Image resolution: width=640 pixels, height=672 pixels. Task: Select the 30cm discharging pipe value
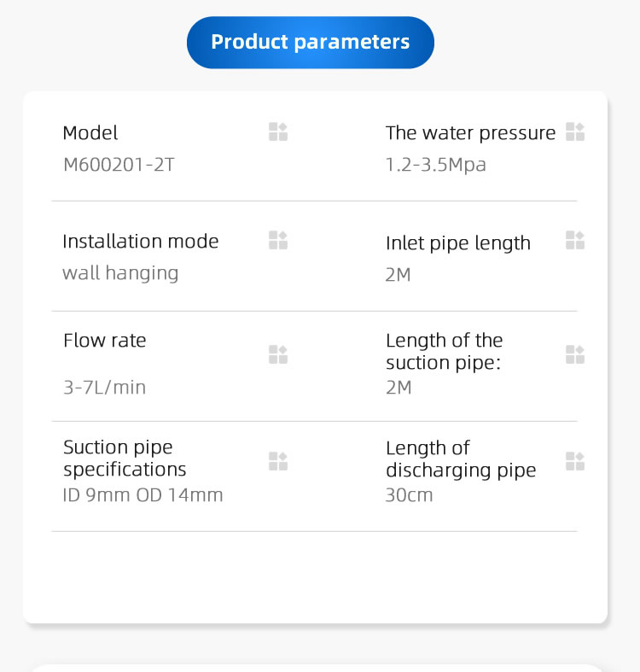tap(409, 495)
